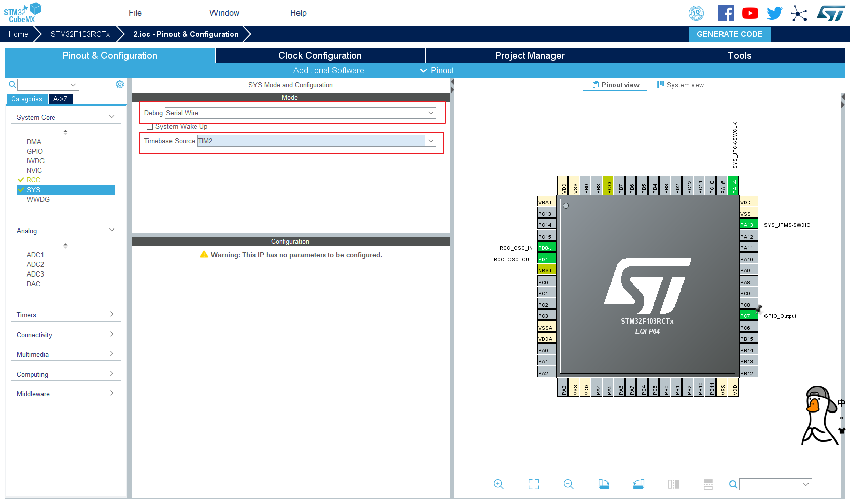Open the YouTube channel icon

coord(750,13)
